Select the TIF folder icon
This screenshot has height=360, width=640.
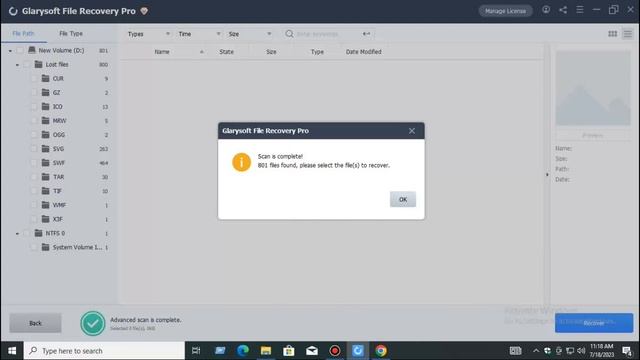(45, 191)
